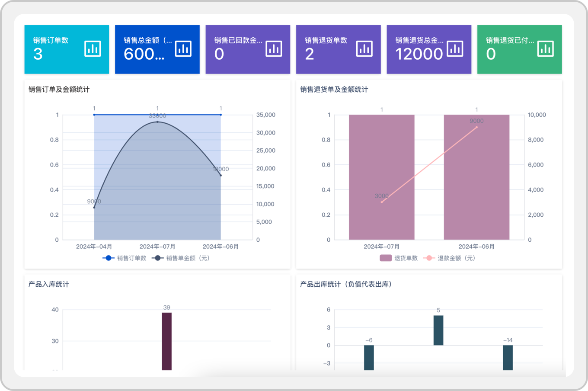Click the chart icon on 销售退货单数 card
Screen dimensions: 588x391
tap(364, 49)
